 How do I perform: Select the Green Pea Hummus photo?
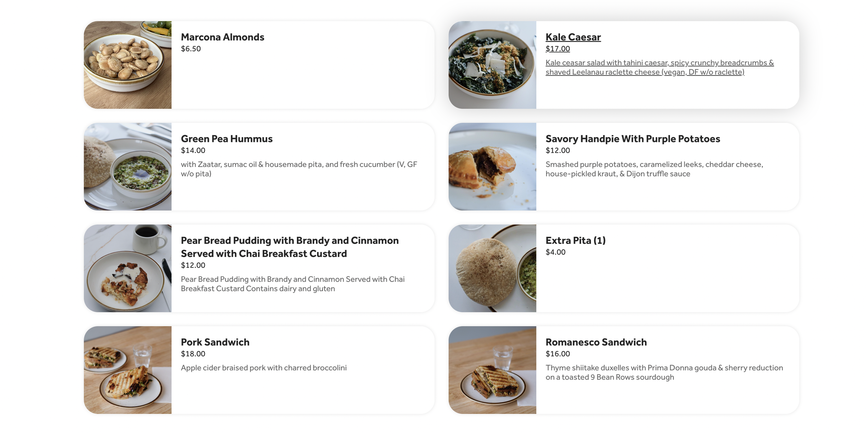coord(127,167)
